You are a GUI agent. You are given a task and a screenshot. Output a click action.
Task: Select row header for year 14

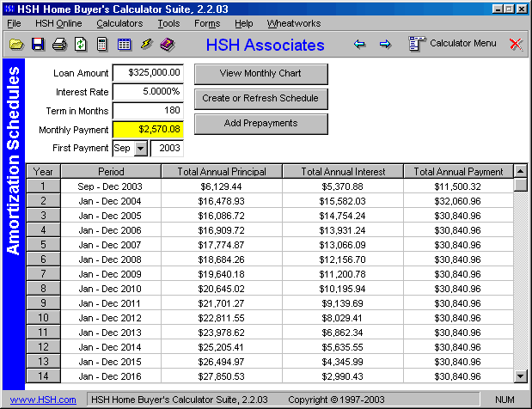pos(43,375)
